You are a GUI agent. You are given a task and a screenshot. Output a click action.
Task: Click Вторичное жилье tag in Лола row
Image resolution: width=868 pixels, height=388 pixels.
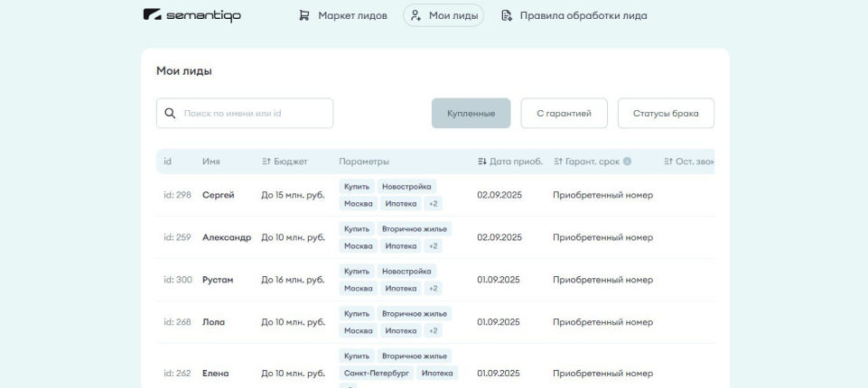414,313
